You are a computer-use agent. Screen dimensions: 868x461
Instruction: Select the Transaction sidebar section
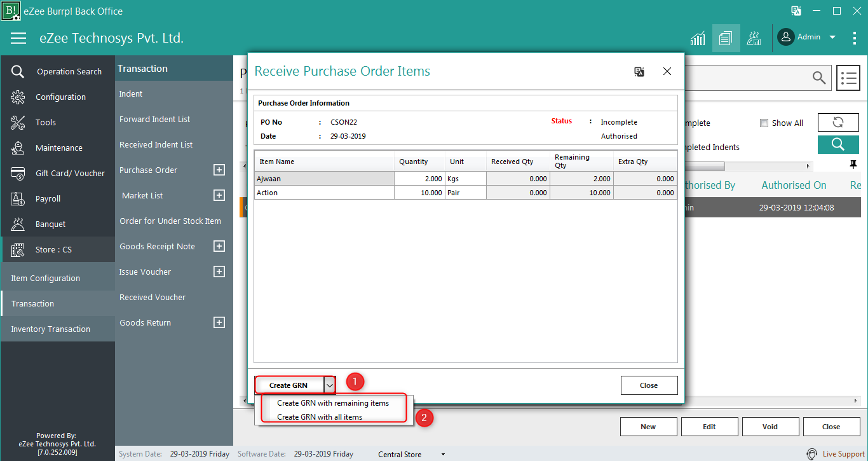point(58,303)
